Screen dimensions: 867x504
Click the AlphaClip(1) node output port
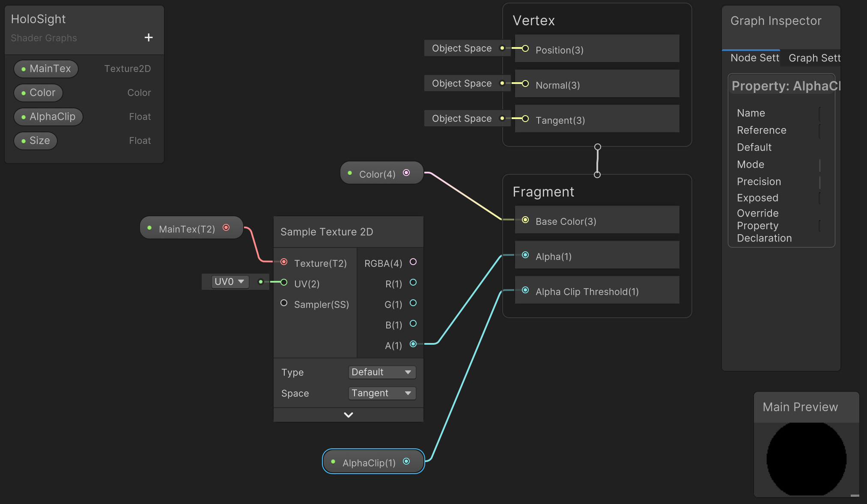point(406,461)
